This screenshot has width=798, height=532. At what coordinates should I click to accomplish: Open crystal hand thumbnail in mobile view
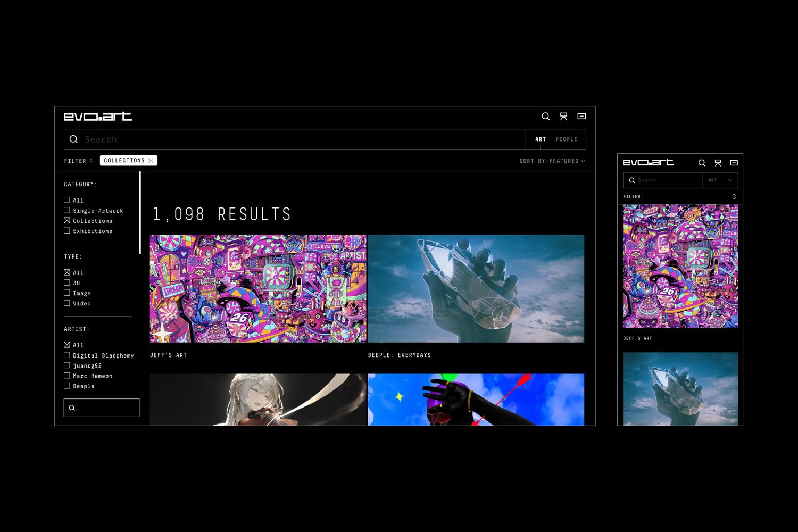click(x=680, y=389)
